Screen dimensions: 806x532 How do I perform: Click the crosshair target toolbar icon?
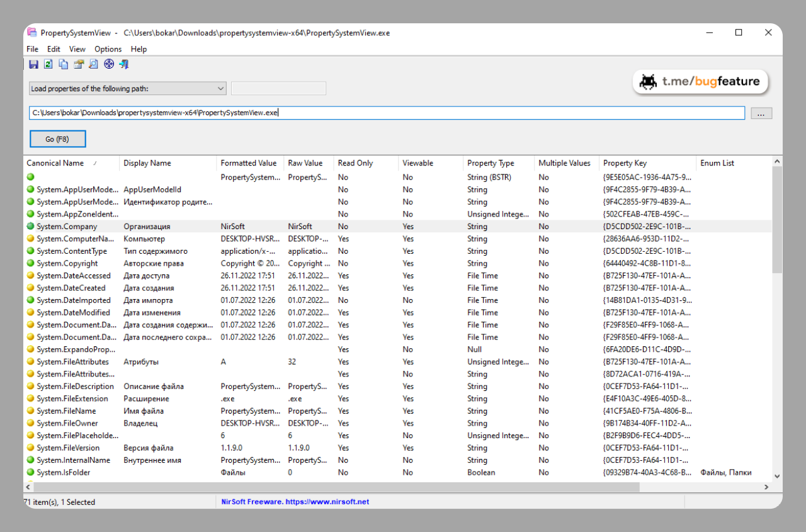pyautogui.click(x=109, y=64)
